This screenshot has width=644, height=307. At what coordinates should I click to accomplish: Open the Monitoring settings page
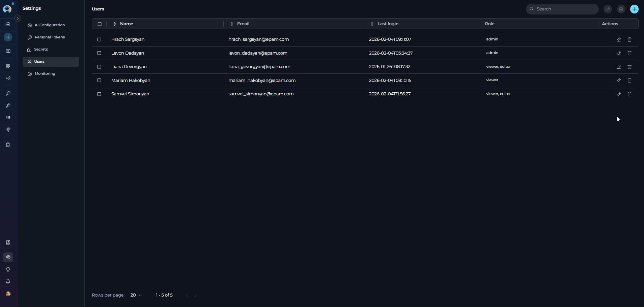[x=45, y=73]
